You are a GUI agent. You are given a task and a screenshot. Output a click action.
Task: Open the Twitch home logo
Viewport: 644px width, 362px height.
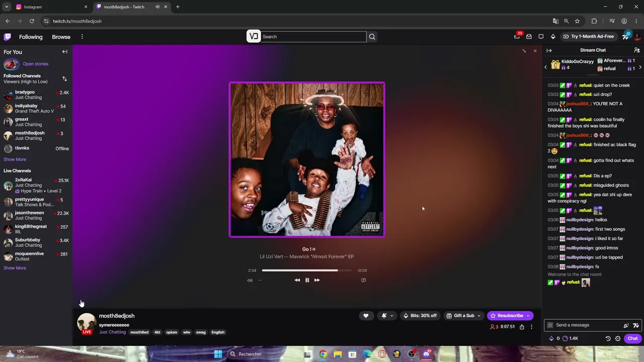(x=8, y=37)
